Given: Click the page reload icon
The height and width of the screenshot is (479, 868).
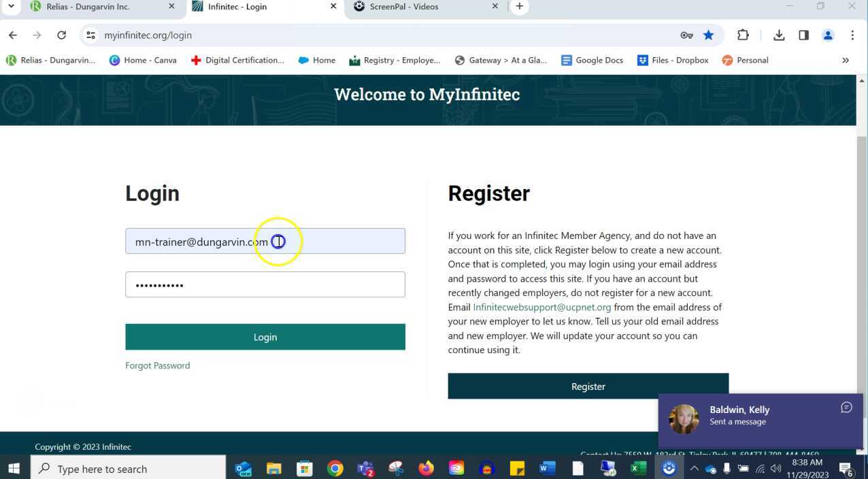Looking at the screenshot, I should point(61,35).
